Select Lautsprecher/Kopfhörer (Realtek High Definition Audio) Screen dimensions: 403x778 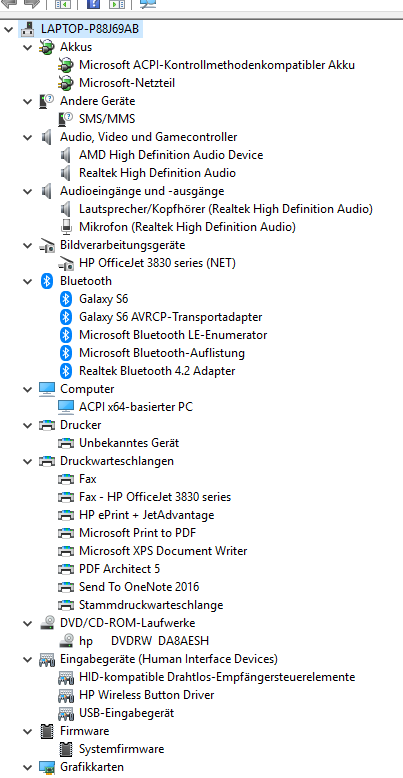(x=226, y=209)
